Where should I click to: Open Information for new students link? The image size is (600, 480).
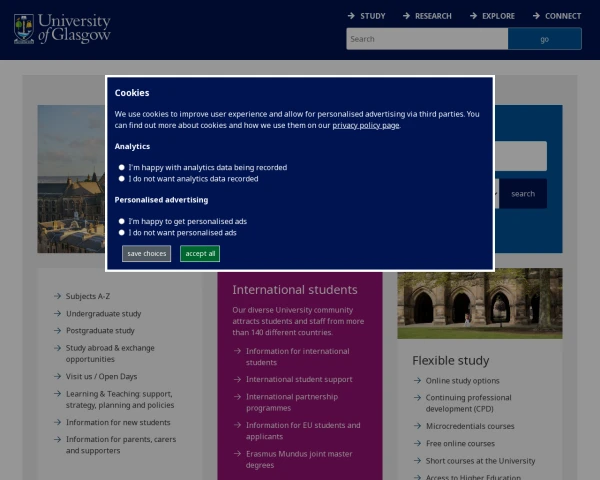coord(118,422)
